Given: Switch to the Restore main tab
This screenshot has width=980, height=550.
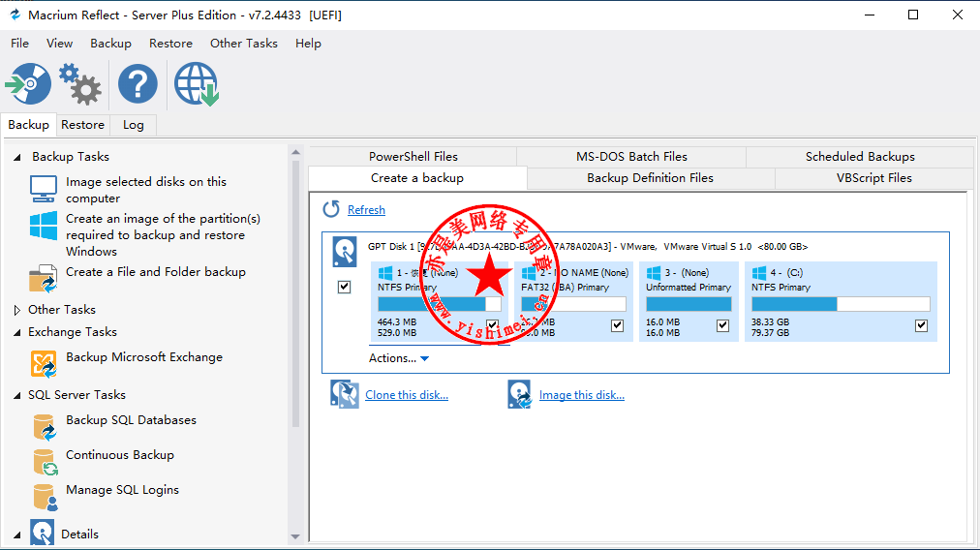Looking at the screenshot, I should point(82,124).
